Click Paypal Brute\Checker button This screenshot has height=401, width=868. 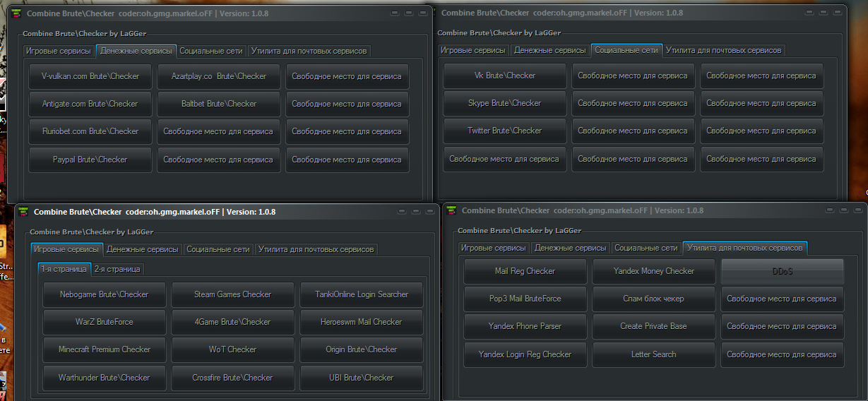(90, 160)
